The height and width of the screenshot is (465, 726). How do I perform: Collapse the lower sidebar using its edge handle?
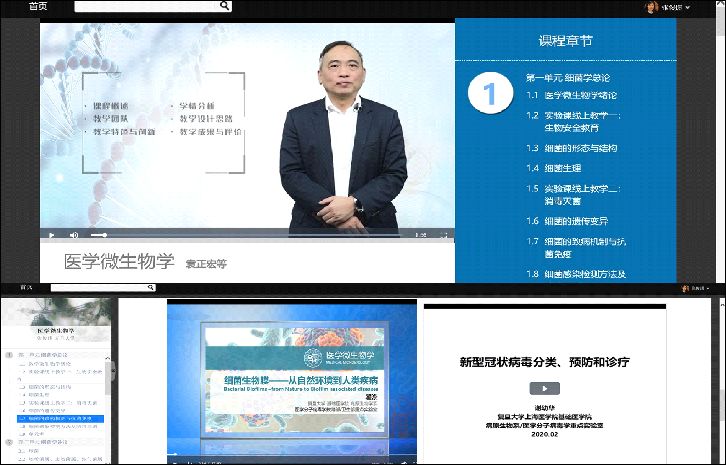[113, 371]
